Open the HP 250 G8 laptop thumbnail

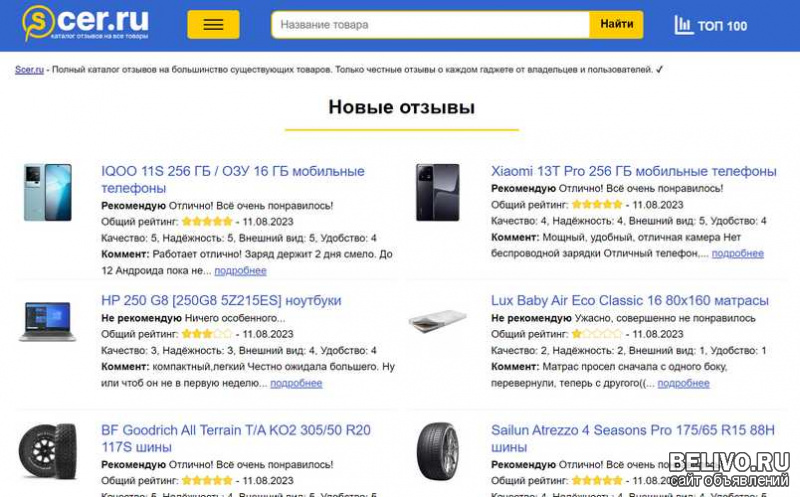pyautogui.click(x=47, y=321)
